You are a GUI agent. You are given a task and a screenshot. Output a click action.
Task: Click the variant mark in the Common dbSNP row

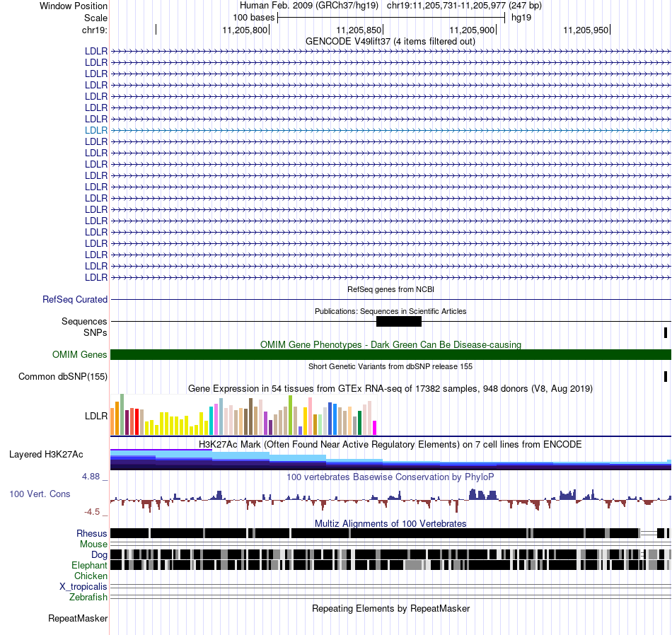click(x=666, y=377)
